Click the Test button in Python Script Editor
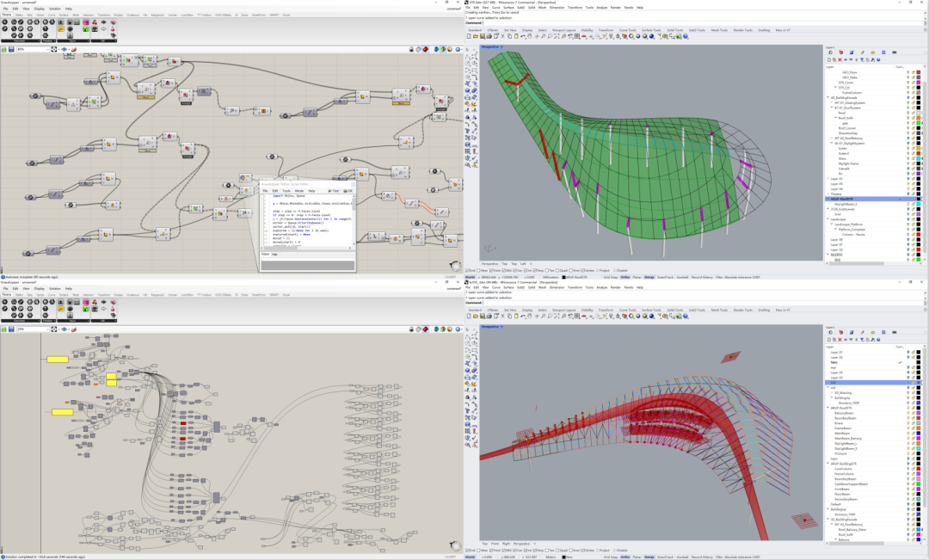 tap(332, 191)
